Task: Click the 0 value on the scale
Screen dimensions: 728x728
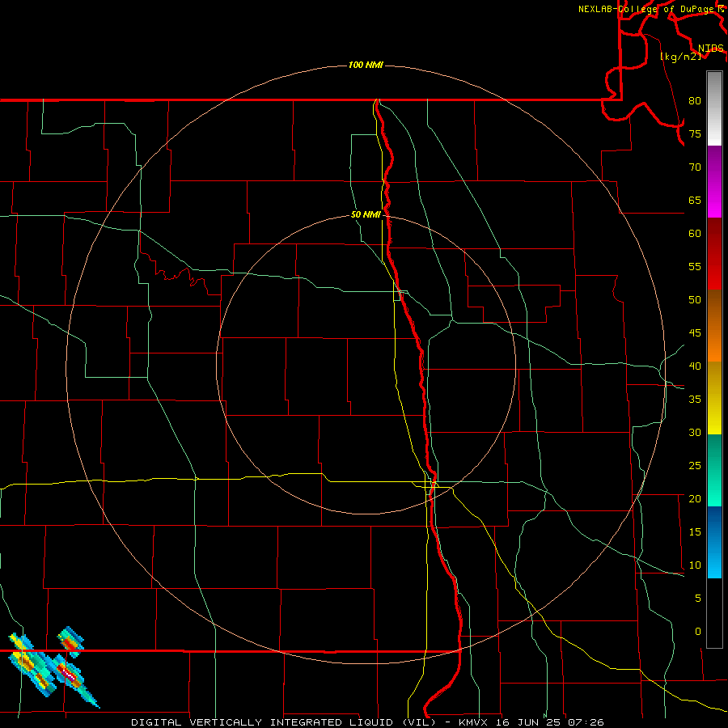Action: coord(698,632)
